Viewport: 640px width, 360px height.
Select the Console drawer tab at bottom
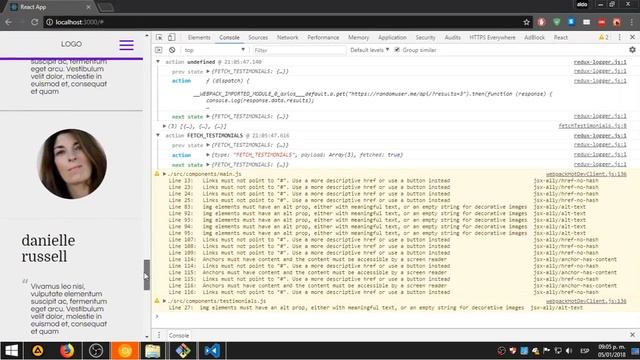tap(179, 335)
